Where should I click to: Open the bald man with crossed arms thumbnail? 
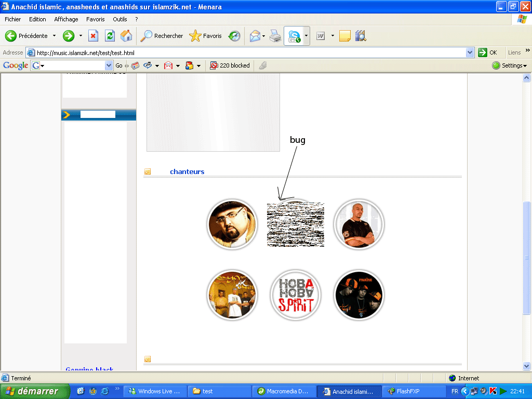coord(358,224)
